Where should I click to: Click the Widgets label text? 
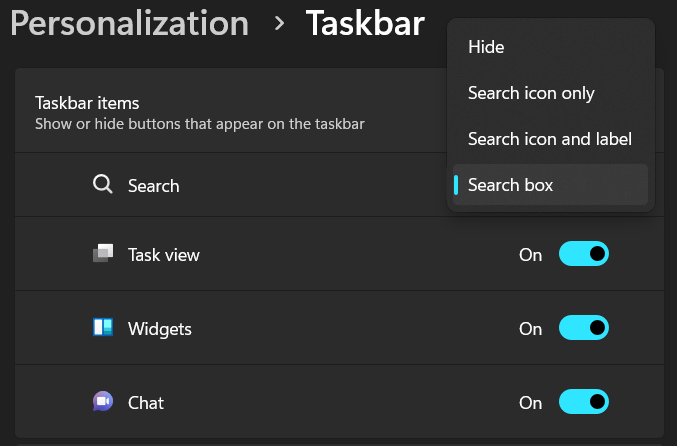point(160,329)
